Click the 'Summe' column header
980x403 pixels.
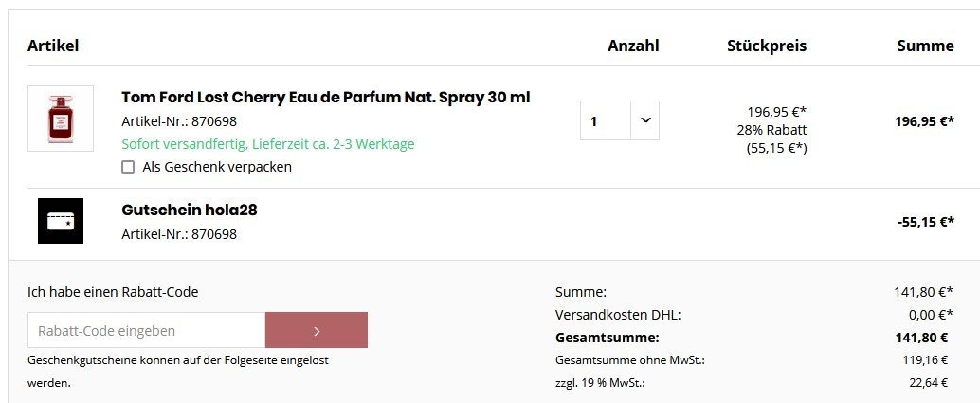[x=925, y=46]
